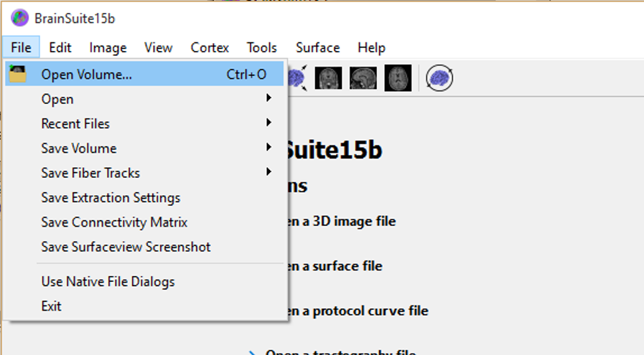This screenshot has height=355, width=644.
Task: Select Save Extraction Settings
Action: tap(111, 197)
